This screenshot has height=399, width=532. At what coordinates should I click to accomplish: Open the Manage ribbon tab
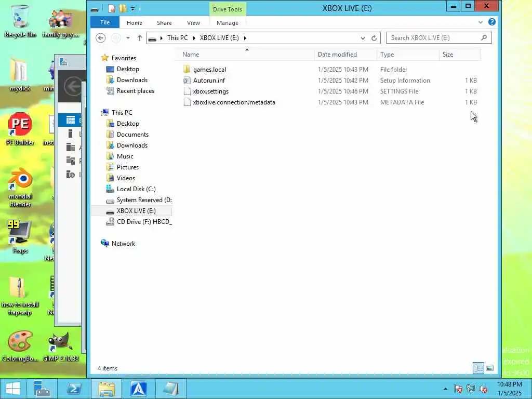click(228, 23)
